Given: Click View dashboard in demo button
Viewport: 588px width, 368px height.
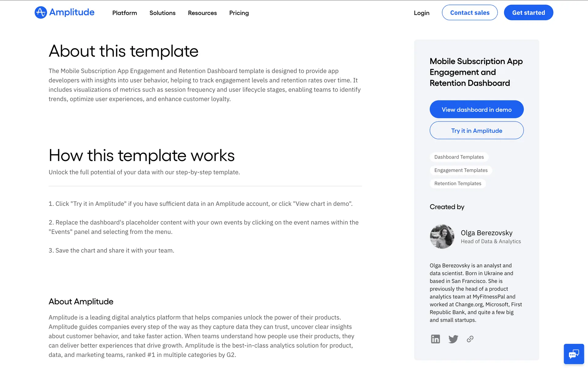Looking at the screenshot, I should 477,109.
